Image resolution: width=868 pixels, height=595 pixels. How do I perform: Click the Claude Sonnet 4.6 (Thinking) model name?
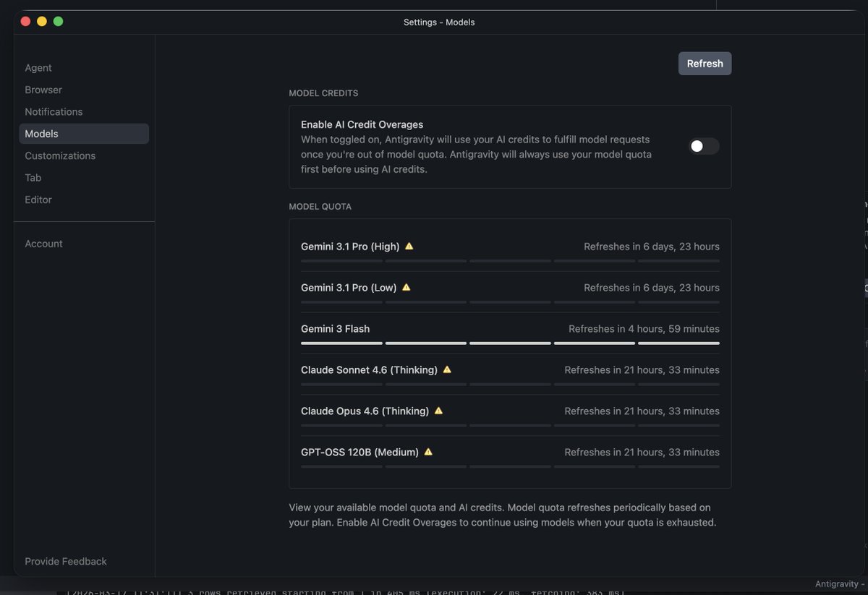[369, 370]
